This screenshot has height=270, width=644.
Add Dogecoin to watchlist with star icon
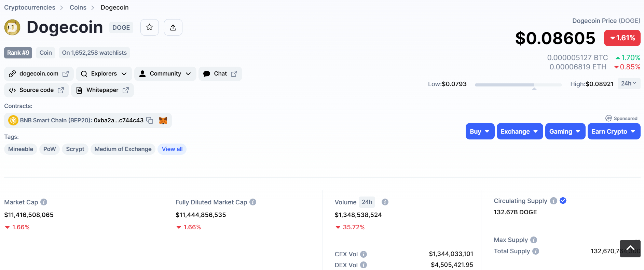click(149, 27)
